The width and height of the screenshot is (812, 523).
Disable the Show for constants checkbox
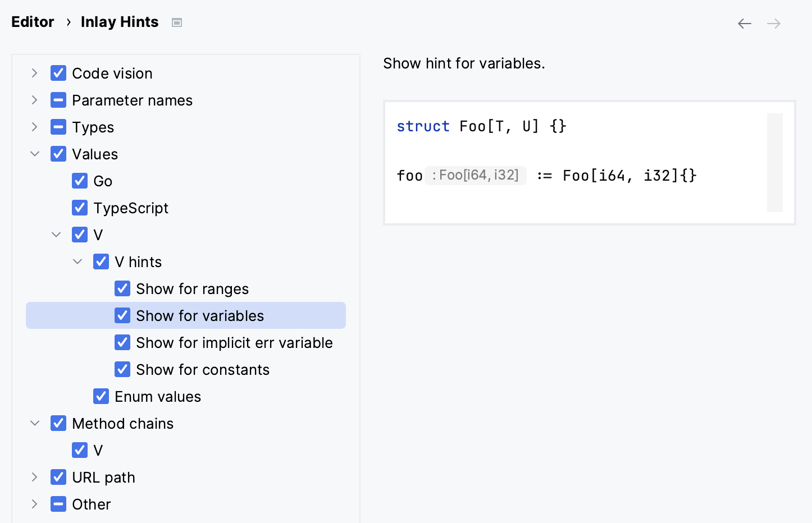122,370
